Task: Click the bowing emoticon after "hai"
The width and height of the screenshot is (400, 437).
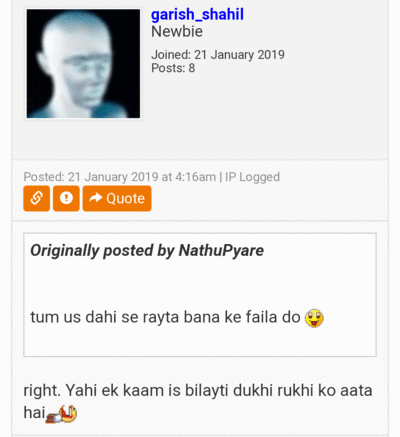Action: (62, 414)
